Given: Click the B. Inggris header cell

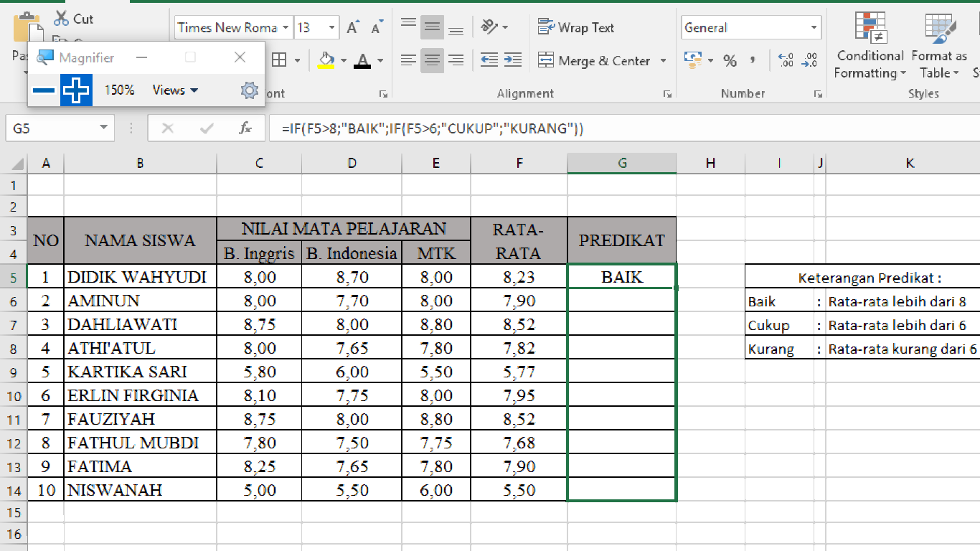Looking at the screenshot, I should 259,253.
